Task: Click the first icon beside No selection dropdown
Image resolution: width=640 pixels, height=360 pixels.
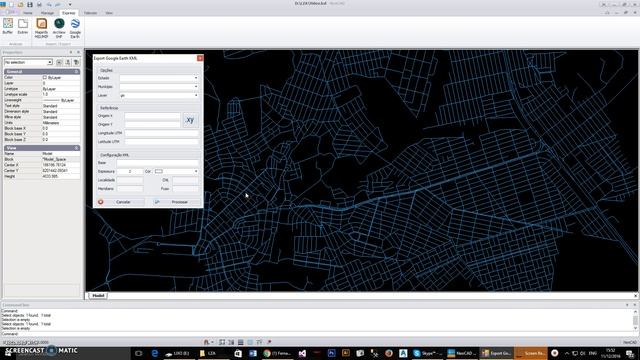Action: coord(60,62)
